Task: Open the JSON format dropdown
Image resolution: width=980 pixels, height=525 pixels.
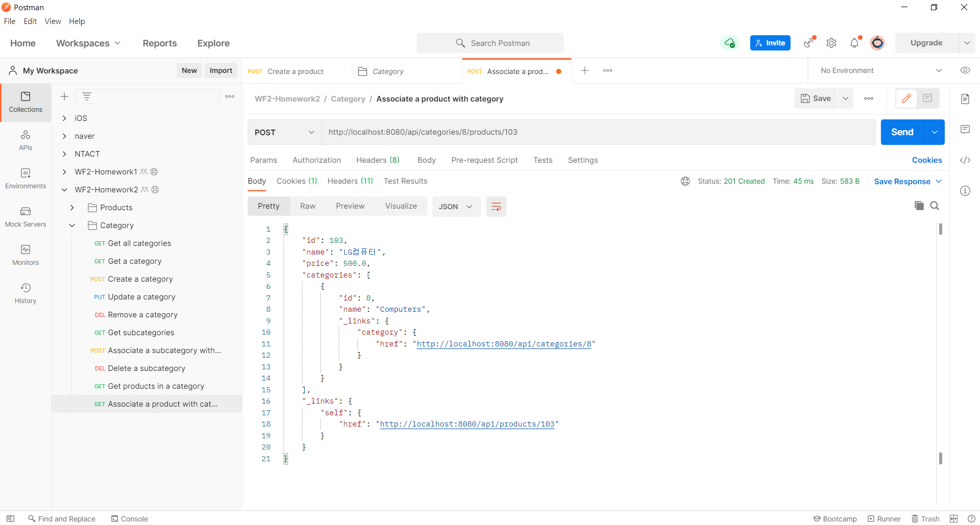Action: tap(456, 207)
